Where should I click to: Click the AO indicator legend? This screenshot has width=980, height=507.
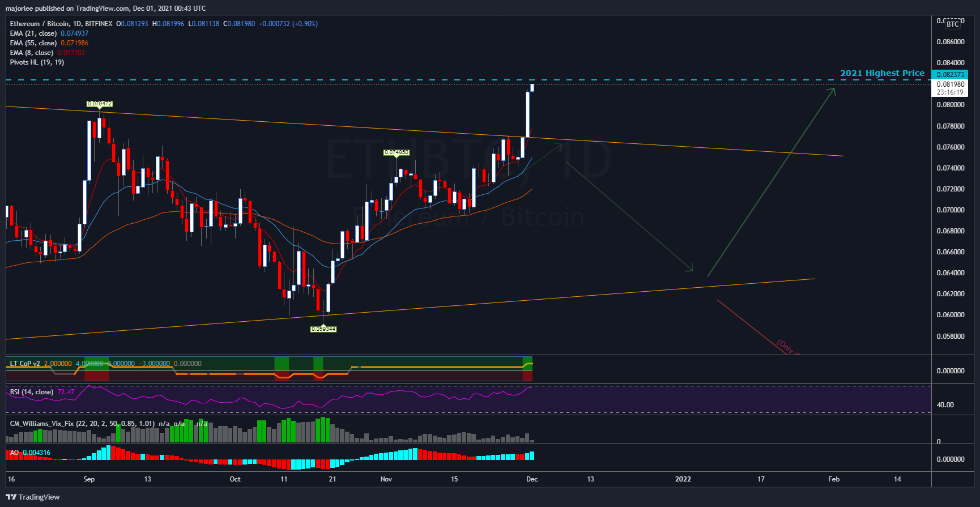pyautogui.click(x=14, y=453)
